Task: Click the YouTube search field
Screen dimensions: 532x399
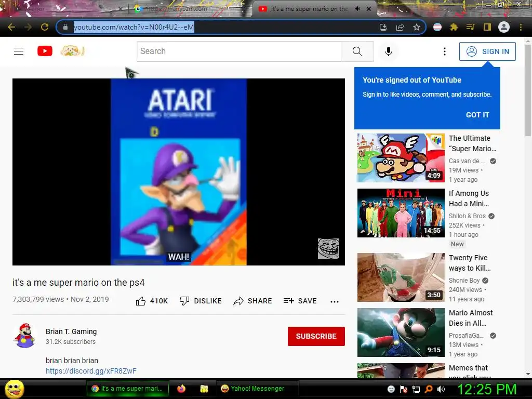Action: [239, 51]
